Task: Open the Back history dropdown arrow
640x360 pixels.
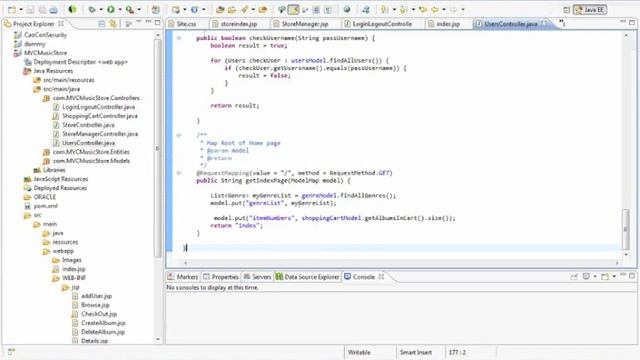Action: point(444,9)
